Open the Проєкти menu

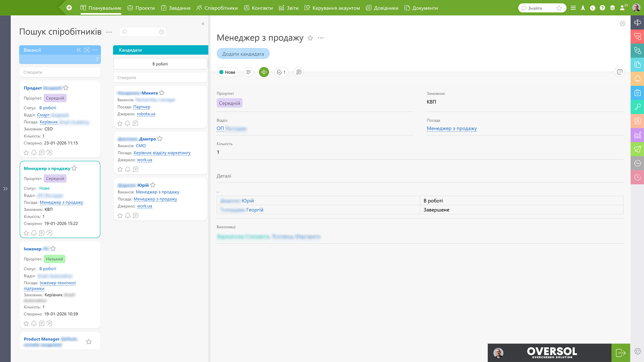point(141,8)
